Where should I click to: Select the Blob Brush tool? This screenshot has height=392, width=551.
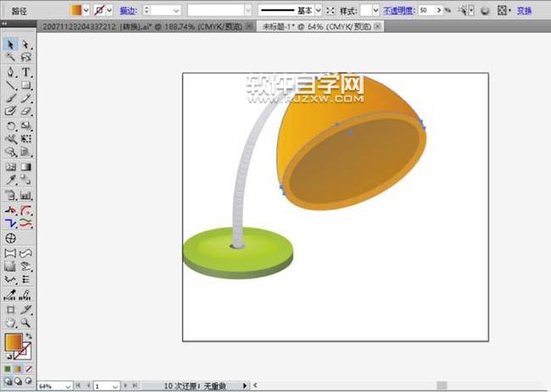(x=10, y=111)
